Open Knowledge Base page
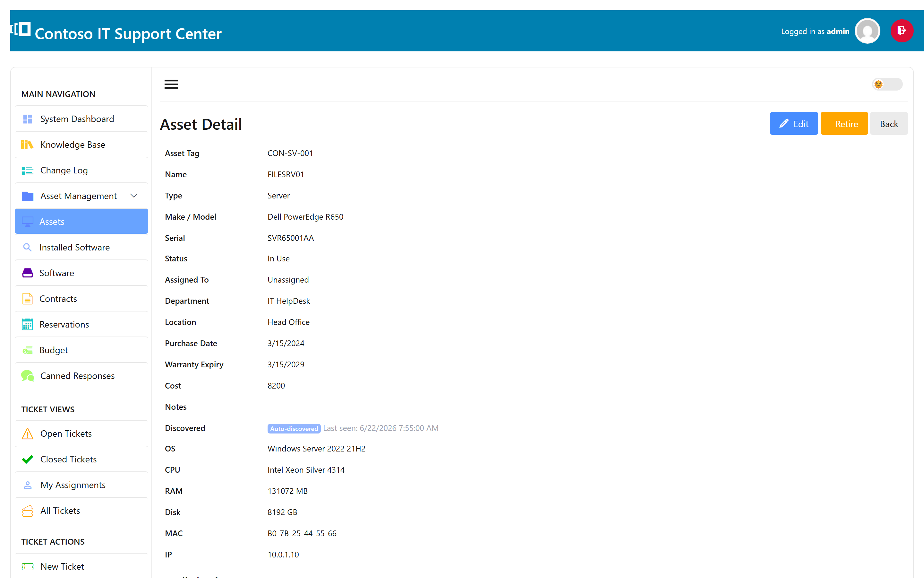 click(81, 144)
